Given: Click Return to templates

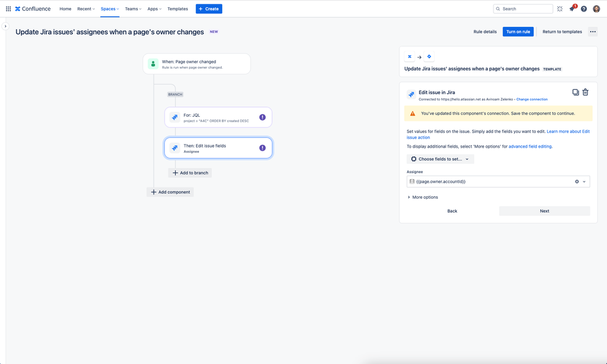Looking at the screenshot, I should (562, 32).
